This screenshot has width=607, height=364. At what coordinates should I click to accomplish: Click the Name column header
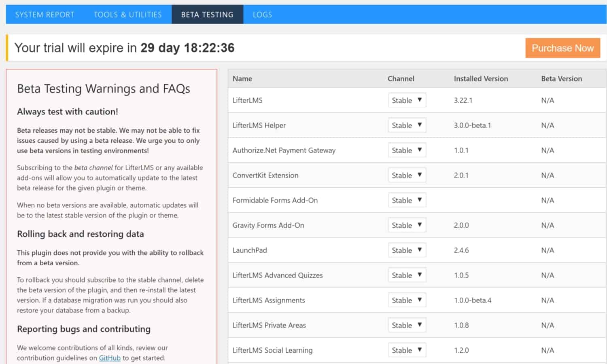click(242, 79)
